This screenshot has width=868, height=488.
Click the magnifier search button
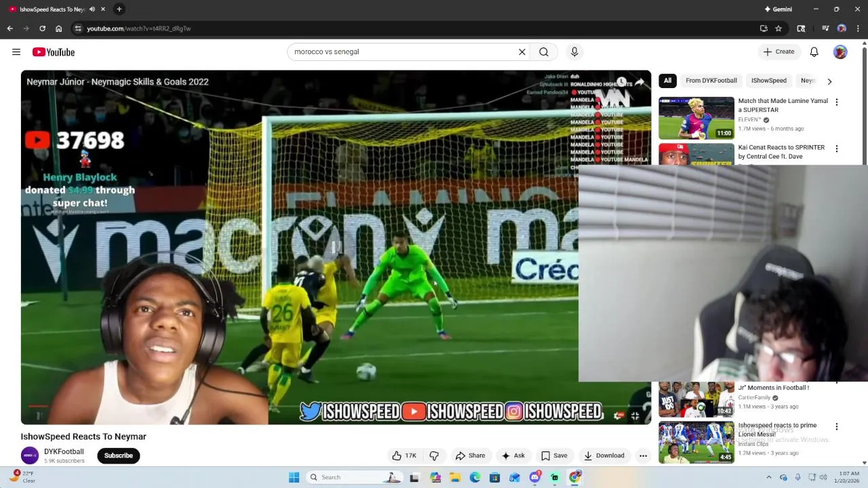point(544,52)
